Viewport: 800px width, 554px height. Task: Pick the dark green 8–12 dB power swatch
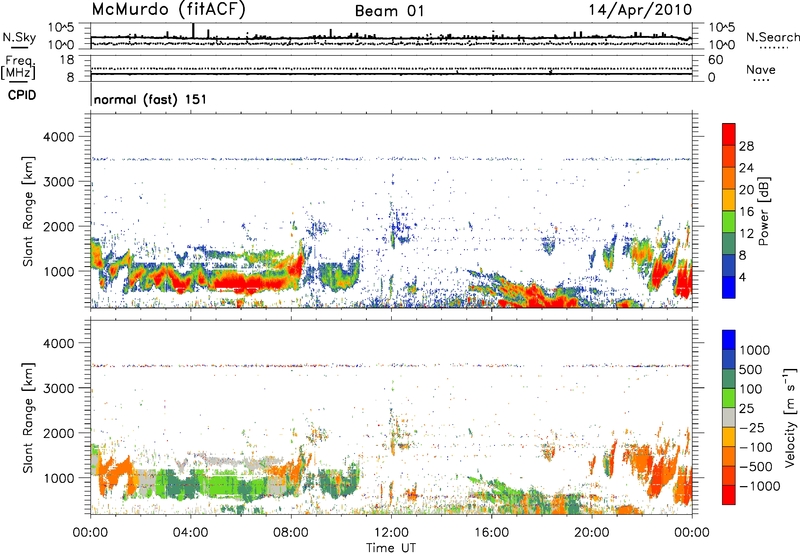point(729,243)
